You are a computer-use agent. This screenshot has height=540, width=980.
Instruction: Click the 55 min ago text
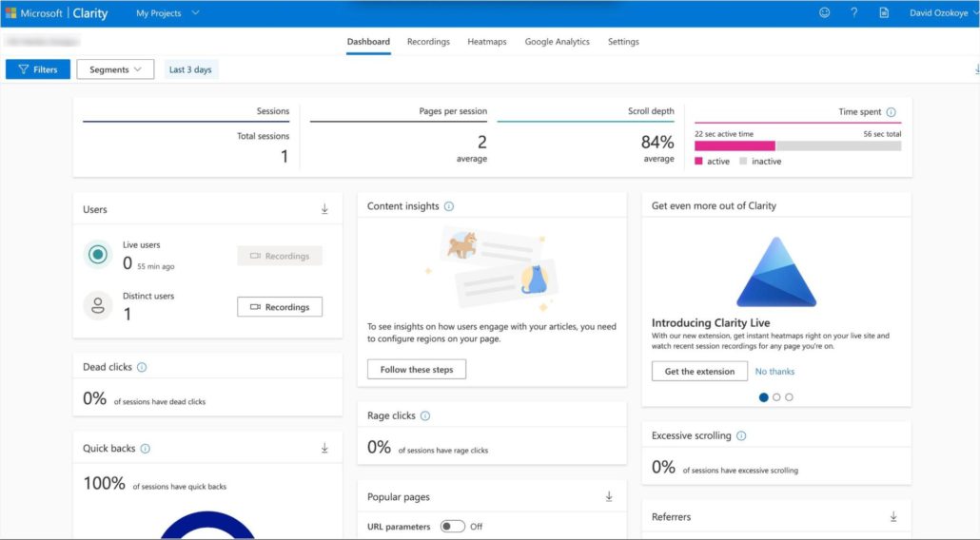pos(156,266)
